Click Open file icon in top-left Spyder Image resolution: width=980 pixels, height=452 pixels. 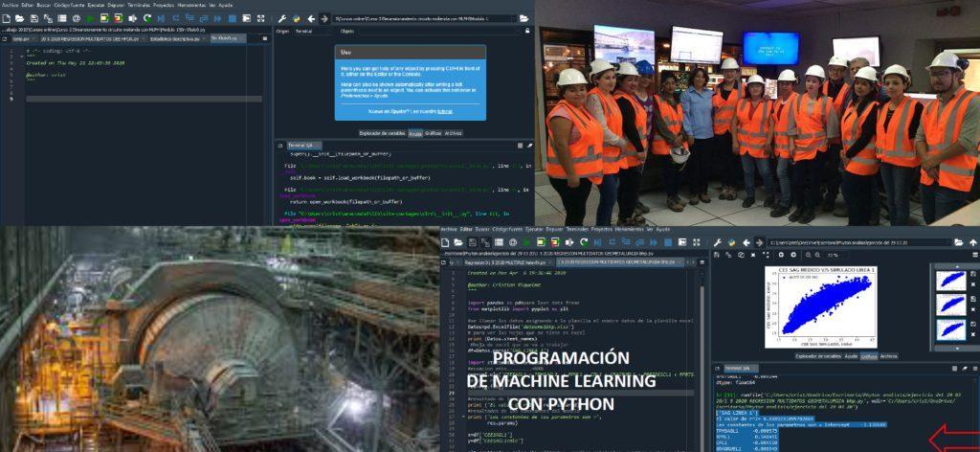coord(19,18)
